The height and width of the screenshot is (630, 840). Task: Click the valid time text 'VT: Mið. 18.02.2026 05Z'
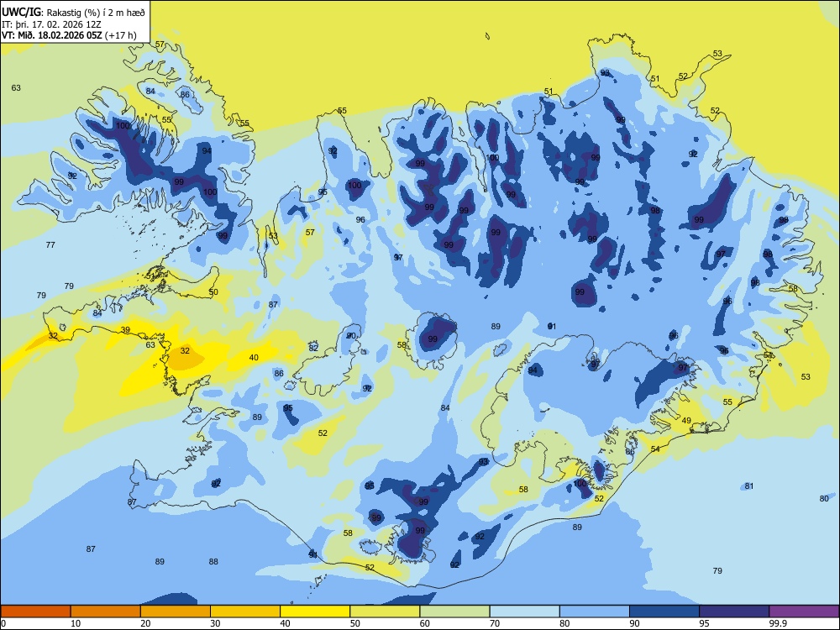pyautogui.click(x=51, y=36)
